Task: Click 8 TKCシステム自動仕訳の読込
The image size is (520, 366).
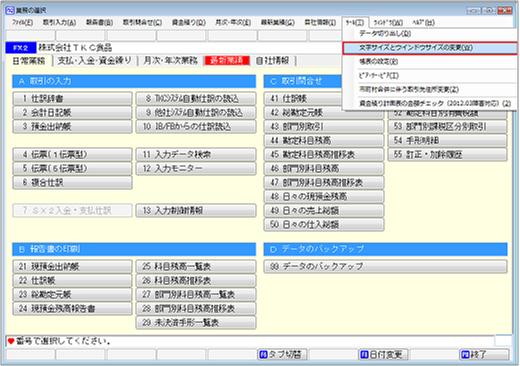Action: click(196, 99)
